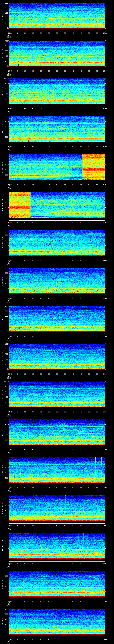Select the spectrogram panel beginning at 19:29:00
The height and width of the screenshot is (644, 114).
57,584
